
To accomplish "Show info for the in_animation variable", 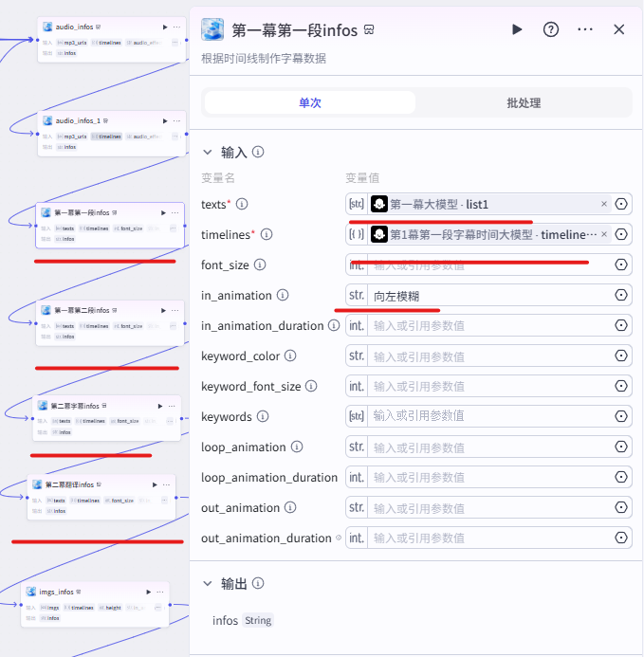I will pos(283,295).
